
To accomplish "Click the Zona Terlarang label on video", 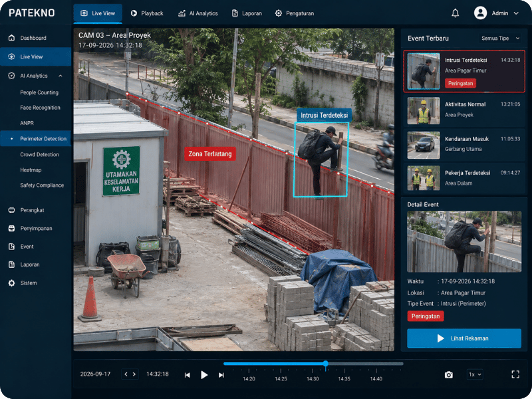I will 210,154.
